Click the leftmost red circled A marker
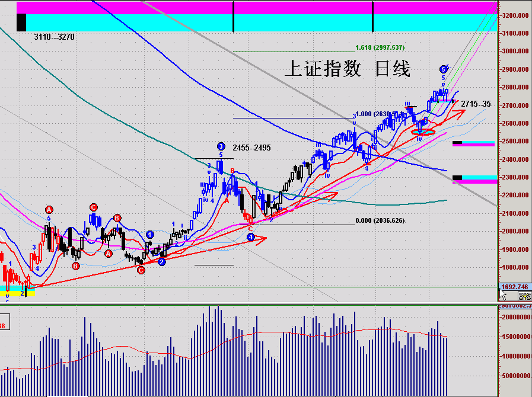This screenshot has width=532, height=397. [x=49, y=210]
